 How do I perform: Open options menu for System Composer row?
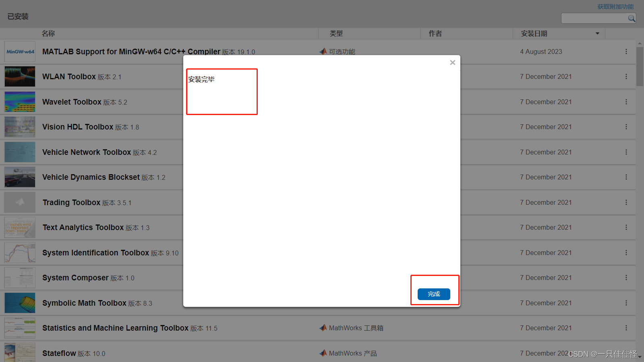(x=626, y=278)
